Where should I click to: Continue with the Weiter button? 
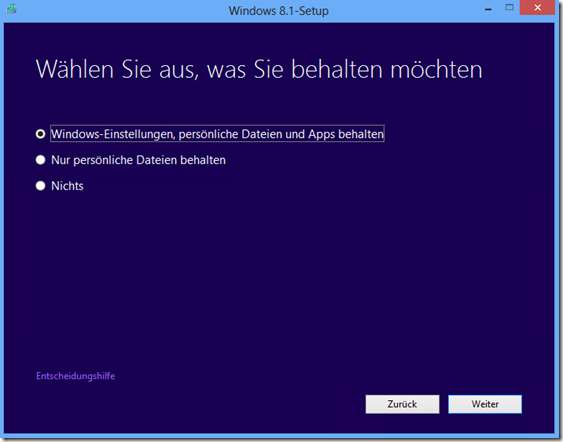coord(485,404)
